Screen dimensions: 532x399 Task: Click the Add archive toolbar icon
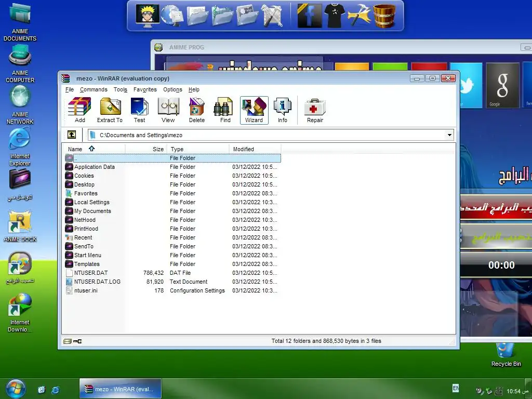[79, 110]
